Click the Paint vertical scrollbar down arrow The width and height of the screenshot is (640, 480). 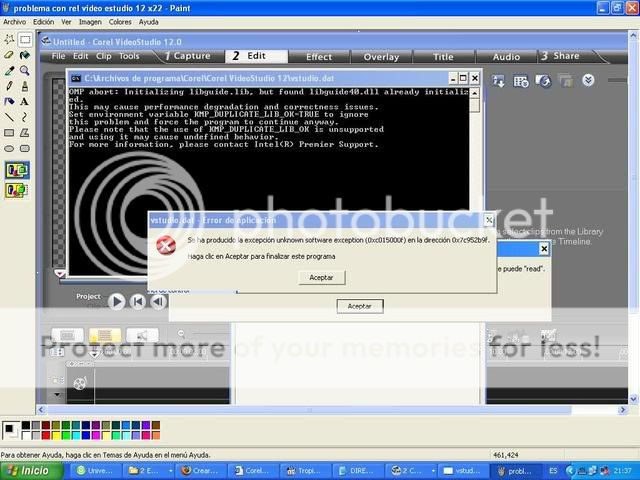tap(633, 399)
